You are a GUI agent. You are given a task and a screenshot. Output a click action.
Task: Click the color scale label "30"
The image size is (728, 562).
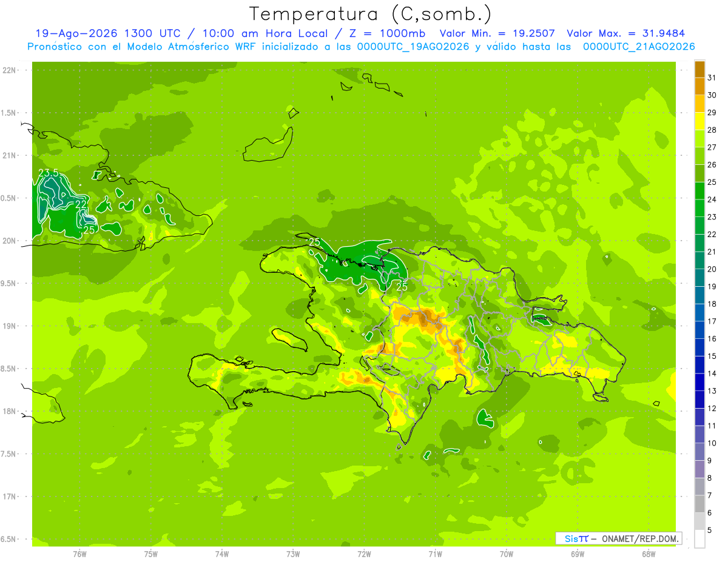pos(712,95)
